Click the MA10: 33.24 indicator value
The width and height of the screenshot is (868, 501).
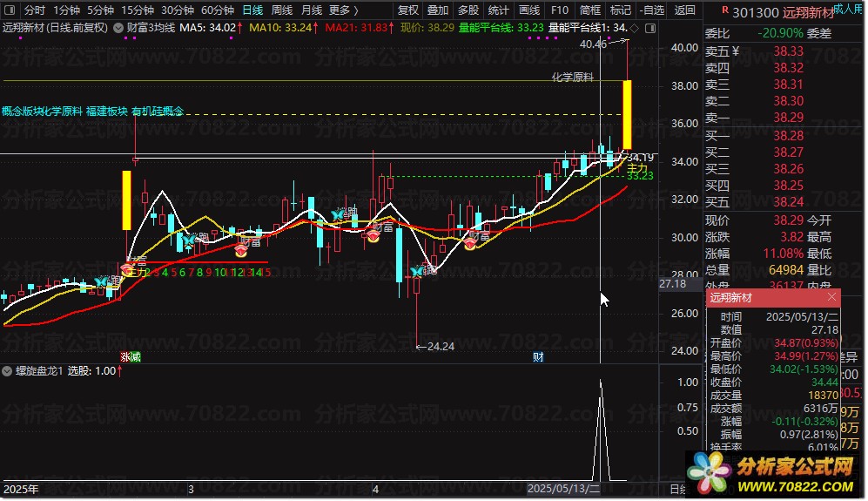point(280,28)
